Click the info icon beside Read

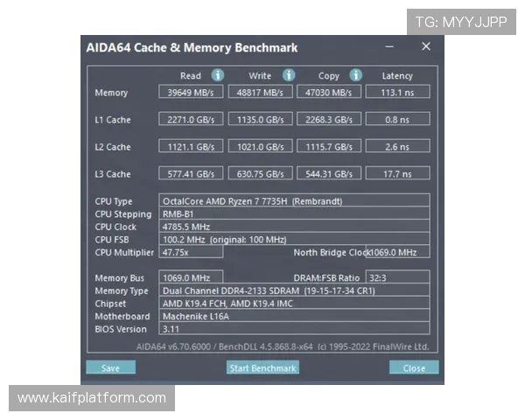pyautogui.click(x=218, y=75)
